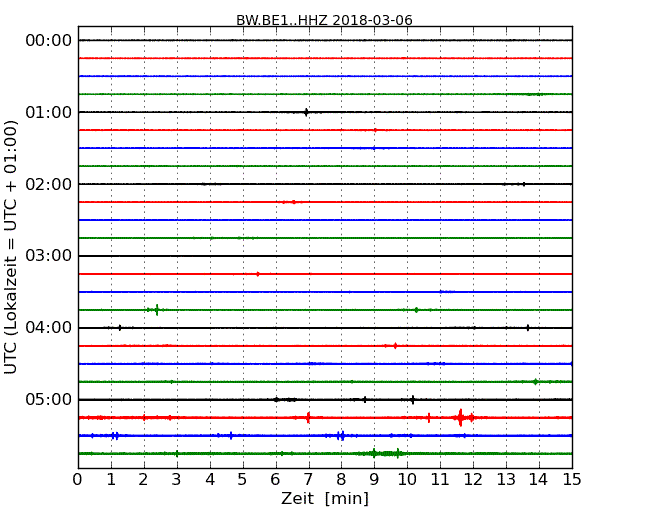Click the 00:00 time label
Screen dimensions: 650x520
click(x=49, y=40)
